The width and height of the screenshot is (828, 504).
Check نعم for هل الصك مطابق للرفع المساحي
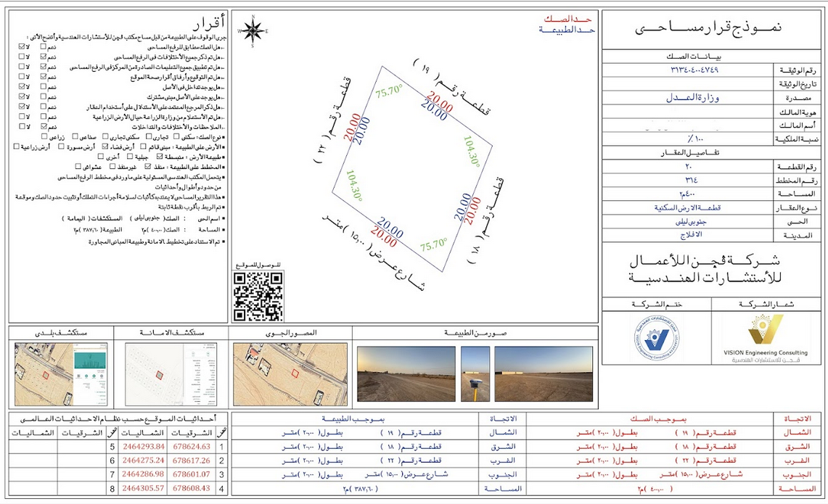pos(44,46)
